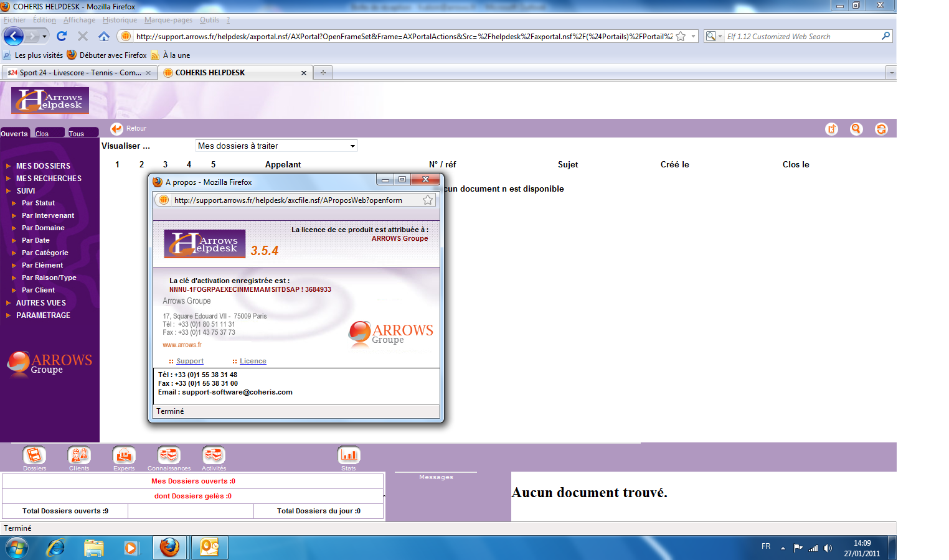Close the COHERIS HELPDESK tab
Viewport: 949px width, 560px height.
coord(304,73)
